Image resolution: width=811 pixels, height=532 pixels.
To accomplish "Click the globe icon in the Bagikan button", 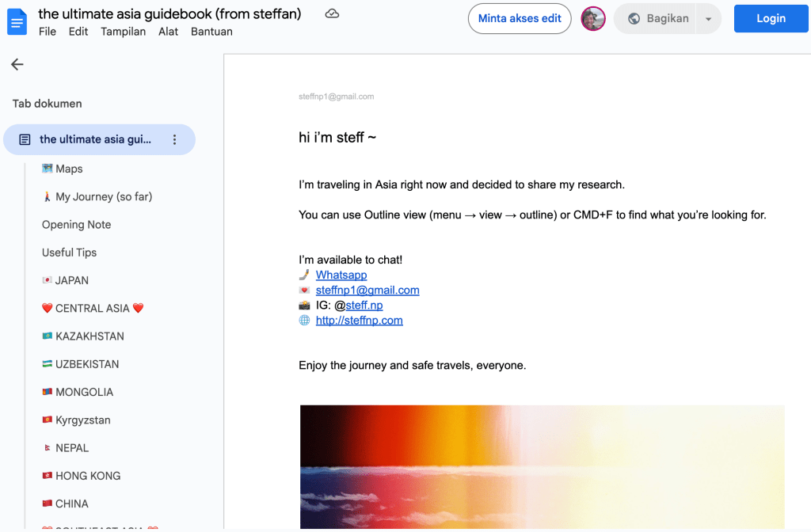I will [x=634, y=19].
